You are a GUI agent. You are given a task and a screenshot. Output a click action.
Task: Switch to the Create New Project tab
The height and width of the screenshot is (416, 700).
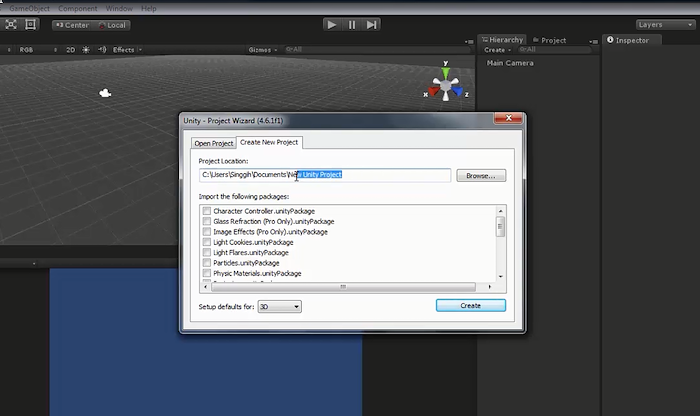[x=269, y=142]
